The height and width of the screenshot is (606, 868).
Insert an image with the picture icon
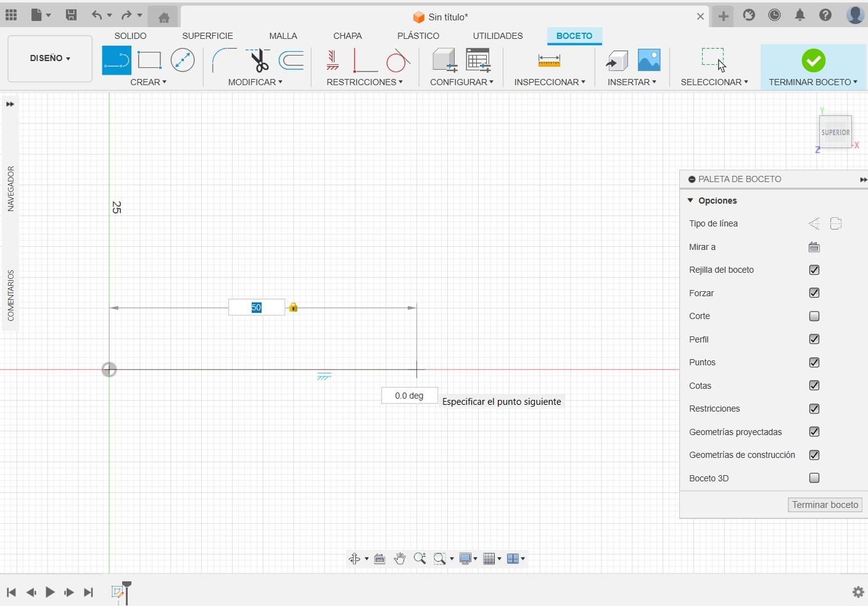pyautogui.click(x=649, y=60)
